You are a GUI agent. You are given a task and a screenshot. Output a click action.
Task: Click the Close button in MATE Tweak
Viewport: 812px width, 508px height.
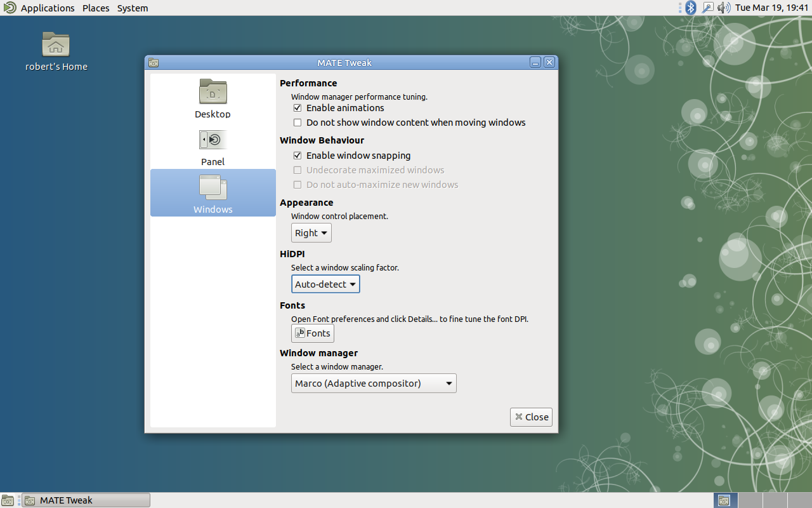pos(531,417)
